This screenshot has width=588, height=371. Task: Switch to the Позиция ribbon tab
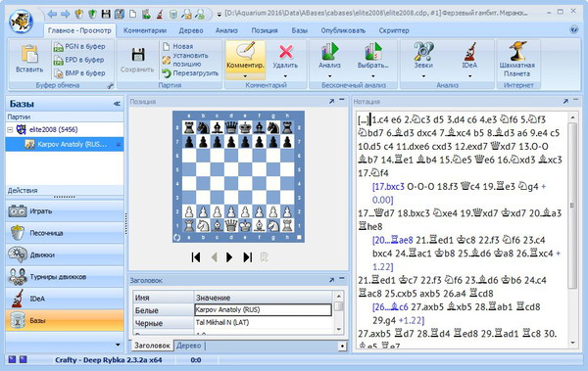(x=265, y=30)
